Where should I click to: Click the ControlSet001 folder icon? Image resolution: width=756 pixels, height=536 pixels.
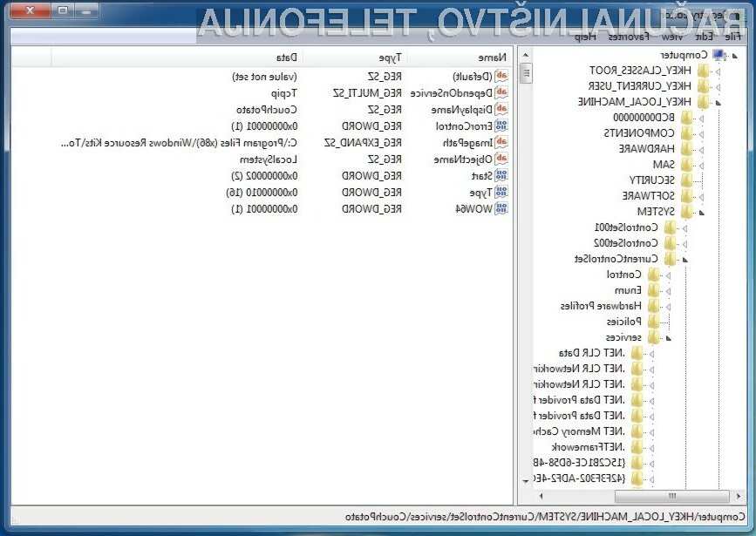coord(670,227)
